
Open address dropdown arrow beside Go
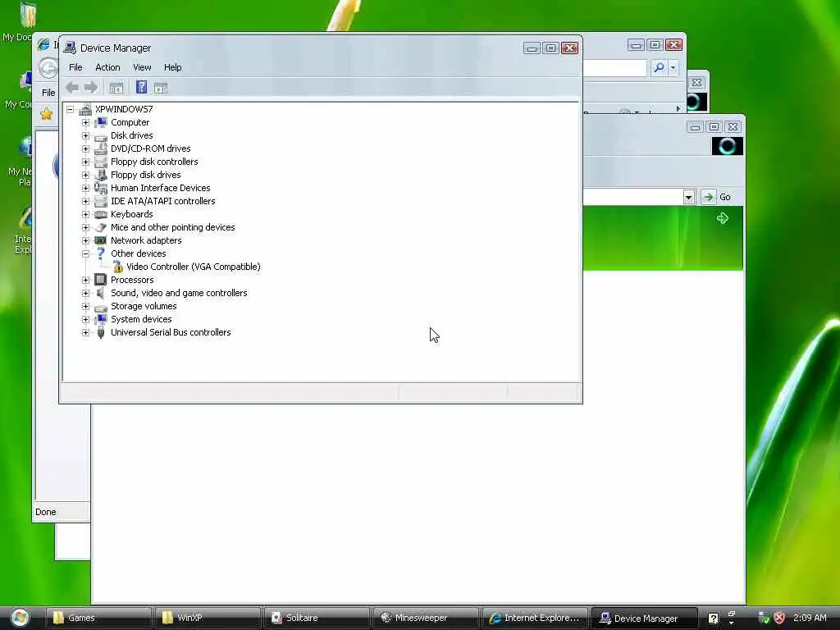(689, 197)
